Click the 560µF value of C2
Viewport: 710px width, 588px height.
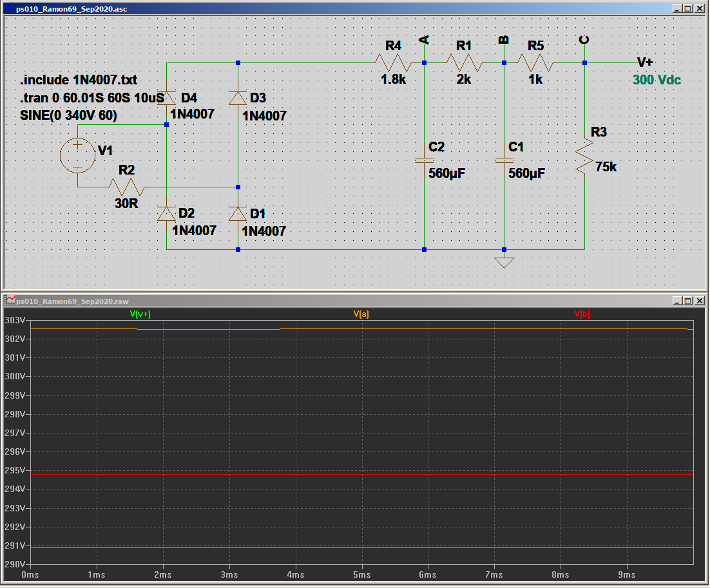(x=447, y=173)
